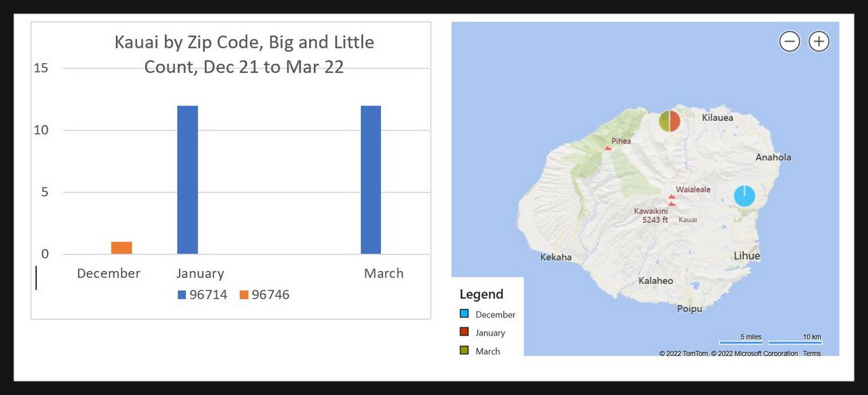Click the map zoom out minus button
Image resolution: width=868 pixels, height=395 pixels.
pyautogui.click(x=789, y=42)
